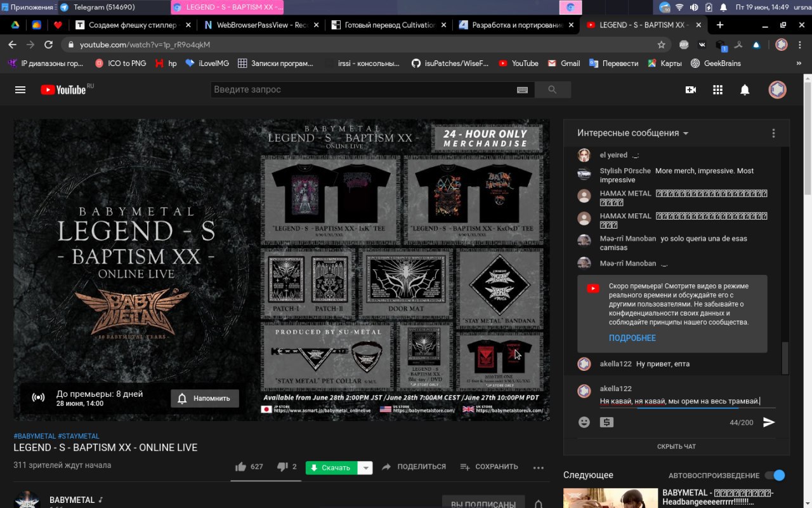Open the ПОДРОБНЕЕ link in chat notice
The width and height of the screenshot is (812, 508).
click(632, 338)
